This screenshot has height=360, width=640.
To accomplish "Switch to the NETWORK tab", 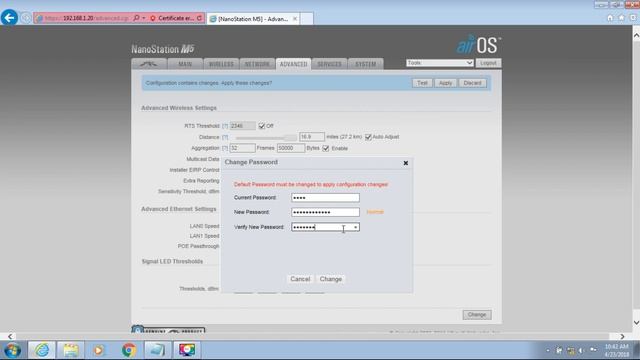I will coord(257,64).
